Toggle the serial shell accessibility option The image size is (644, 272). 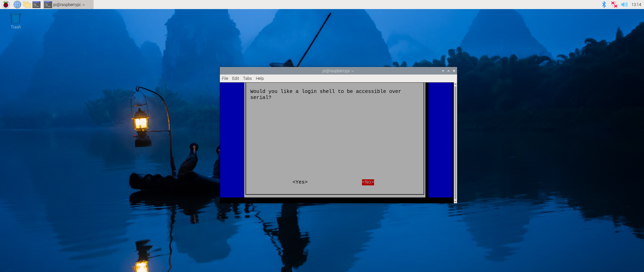[x=300, y=182]
